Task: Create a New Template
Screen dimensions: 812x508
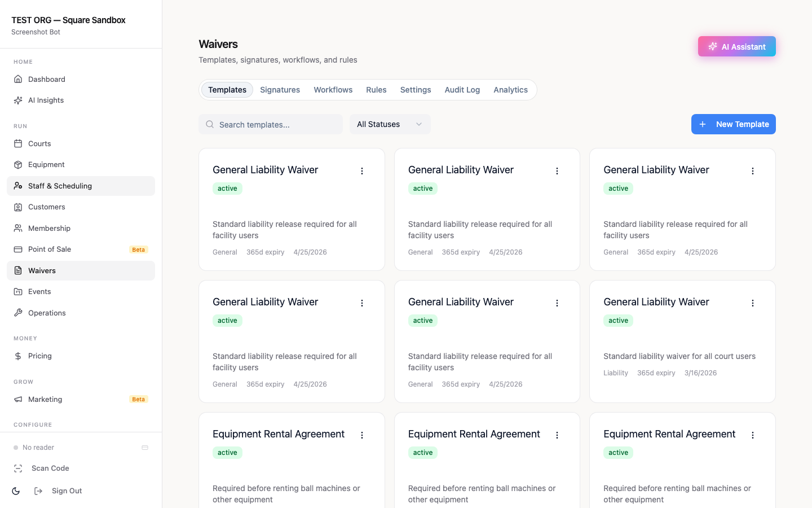Action: pos(734,124)
